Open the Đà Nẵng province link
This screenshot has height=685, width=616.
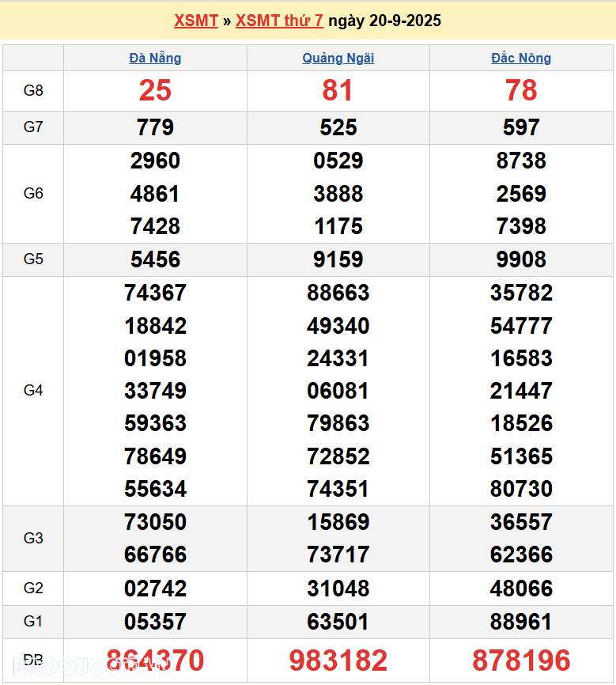[x=155, y=58]
